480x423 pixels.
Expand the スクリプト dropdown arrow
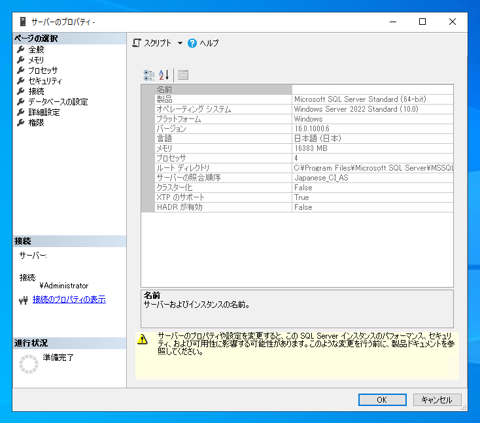(180, 43)
